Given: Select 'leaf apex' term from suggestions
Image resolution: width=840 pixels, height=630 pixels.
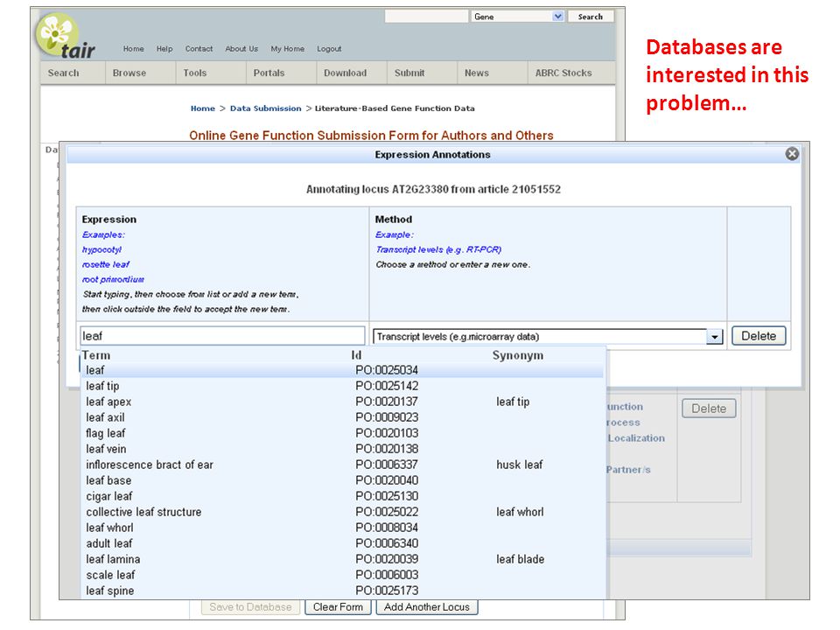Looking at the screenshot, I should point(342,402).
